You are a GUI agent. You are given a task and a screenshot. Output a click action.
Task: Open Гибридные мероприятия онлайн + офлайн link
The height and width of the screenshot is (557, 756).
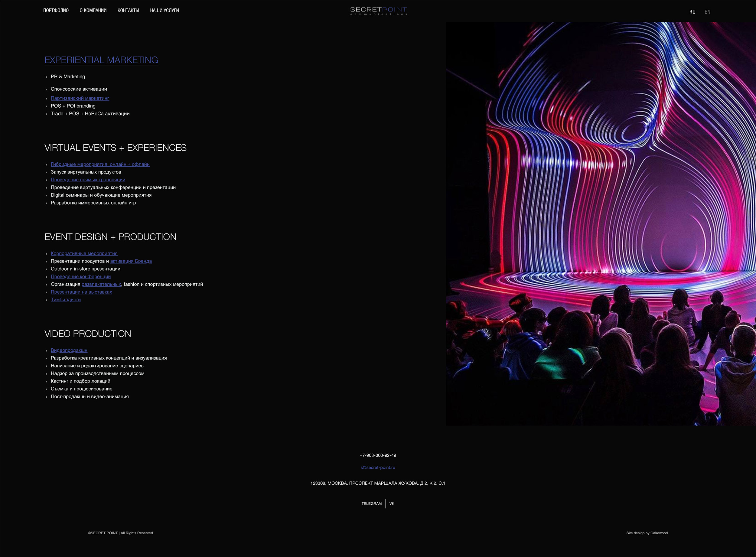click(100, 164)
